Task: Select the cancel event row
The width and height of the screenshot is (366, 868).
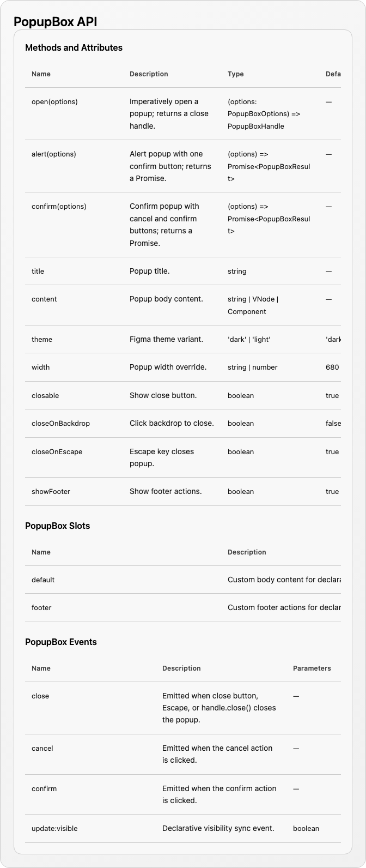Action: point(183,755)
